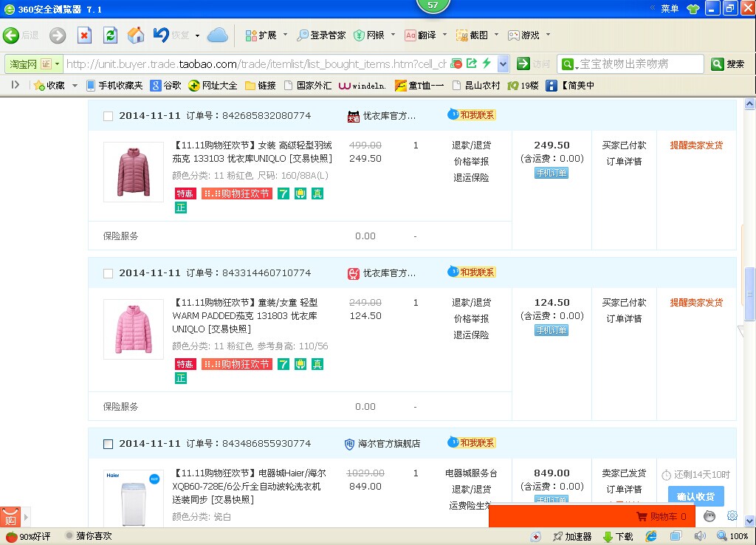
Task: Open the Haier washing machine thumbnail
Action: [134, 498]
